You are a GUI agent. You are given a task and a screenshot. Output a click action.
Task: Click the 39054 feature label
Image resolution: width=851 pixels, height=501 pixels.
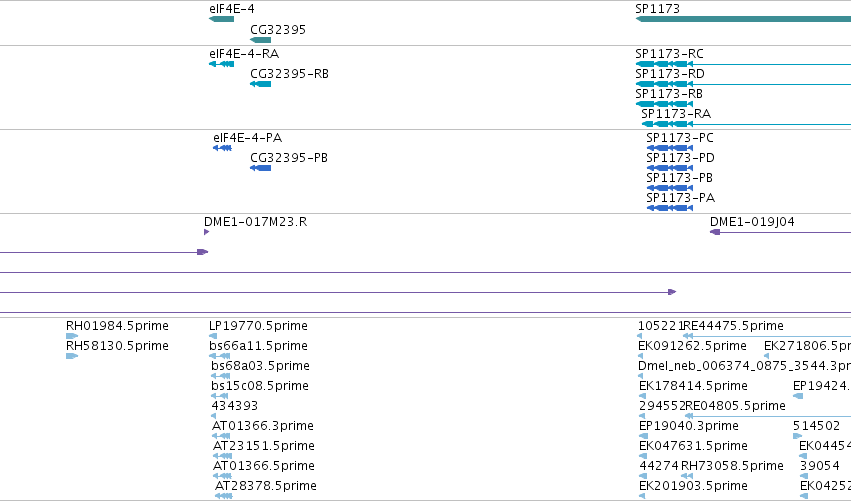(820, 466)
